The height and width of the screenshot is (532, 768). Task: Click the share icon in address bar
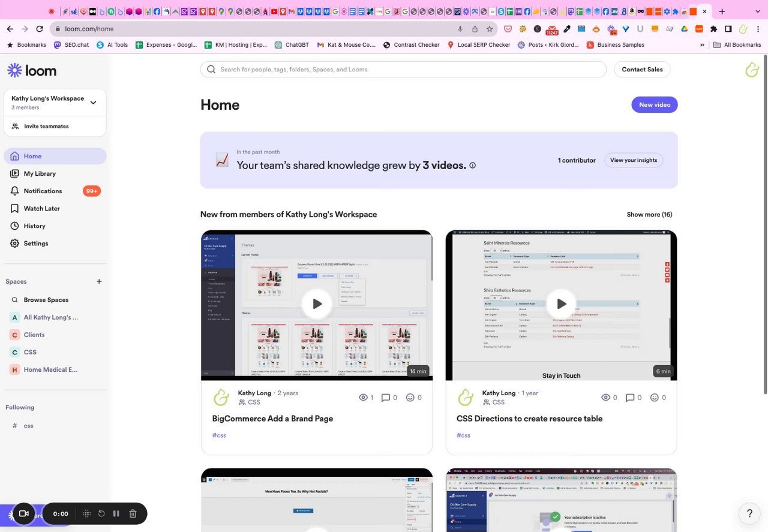coord(475,29)
